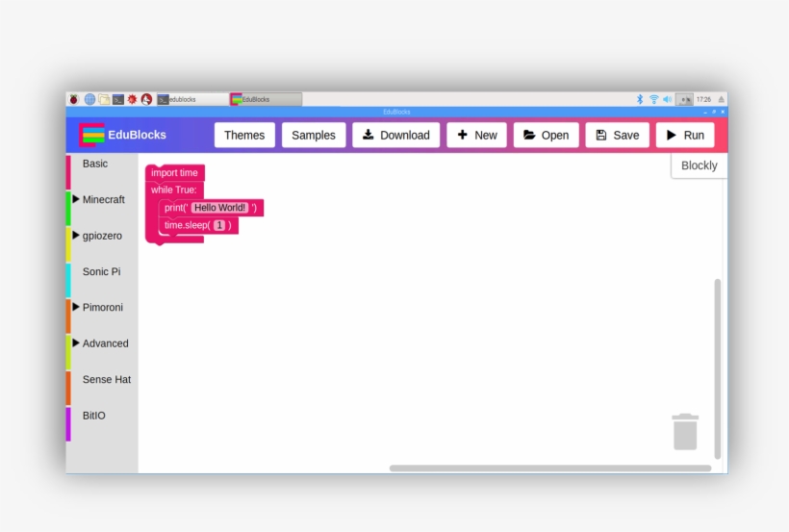The height and width of the screenshot is (532, 789).
Task: Expand the Pimoroni category arrow
Action: coord(76,307)
